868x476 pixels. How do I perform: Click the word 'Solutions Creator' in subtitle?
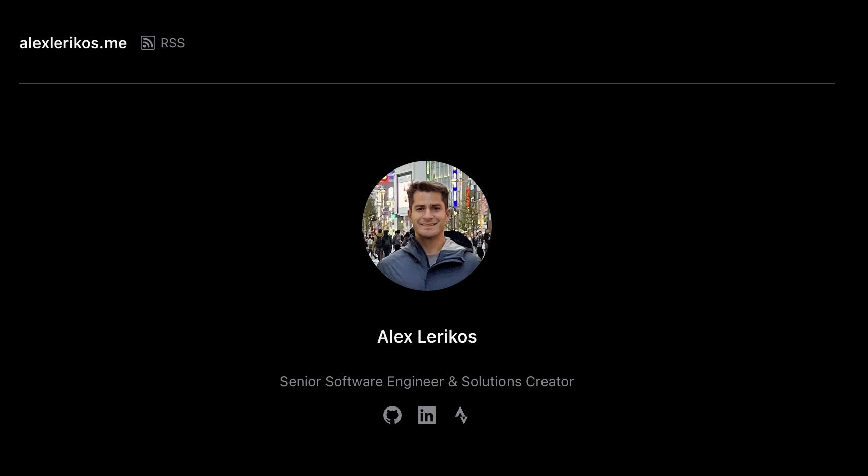pos(518,381)
